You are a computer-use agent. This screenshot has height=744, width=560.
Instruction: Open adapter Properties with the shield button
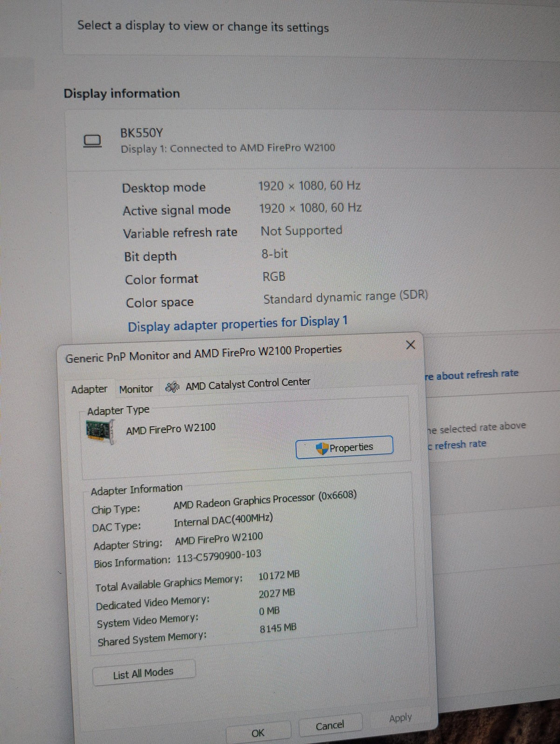[x=344, y=447]
